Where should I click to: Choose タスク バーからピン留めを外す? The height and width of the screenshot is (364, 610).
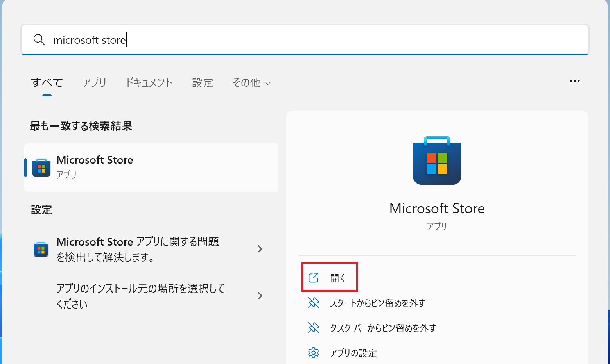(383, 328)
